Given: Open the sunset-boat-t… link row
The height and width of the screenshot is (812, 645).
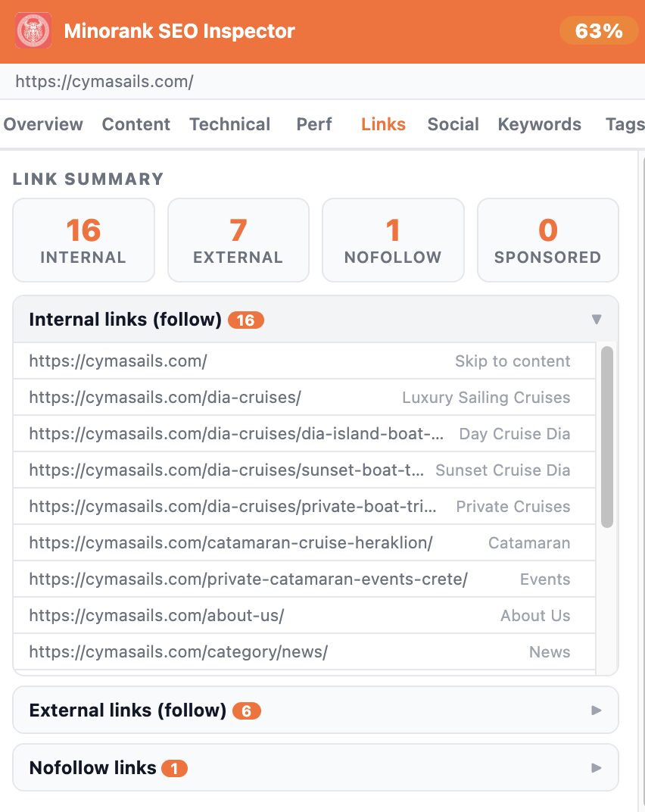Looking at the screenshot, I should 304,470.
